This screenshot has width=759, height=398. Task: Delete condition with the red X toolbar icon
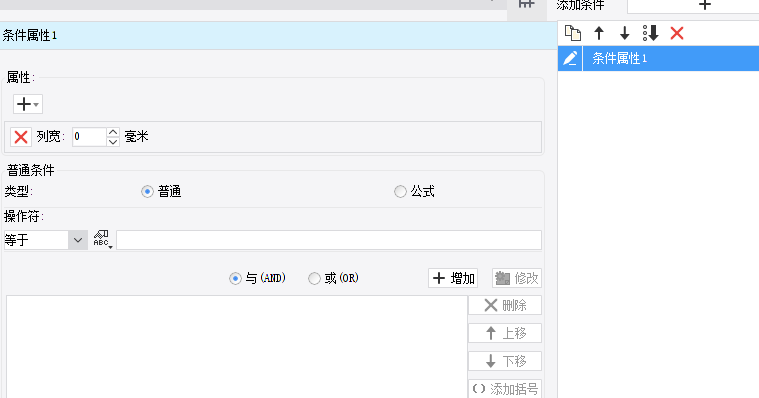point(677,33)
